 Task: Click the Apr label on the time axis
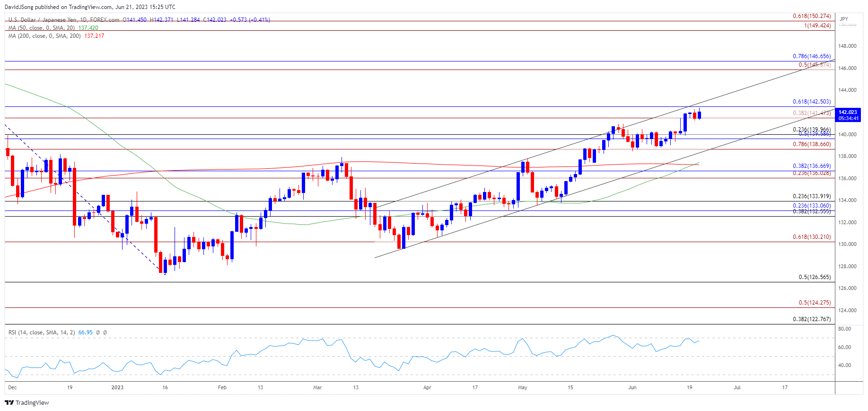(427, 387)
